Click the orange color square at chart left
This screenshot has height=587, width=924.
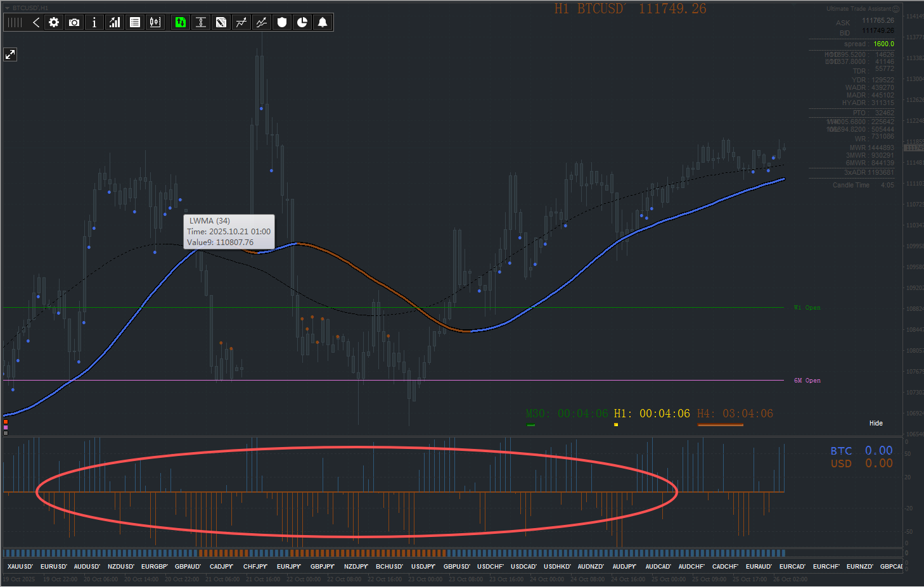6,422
